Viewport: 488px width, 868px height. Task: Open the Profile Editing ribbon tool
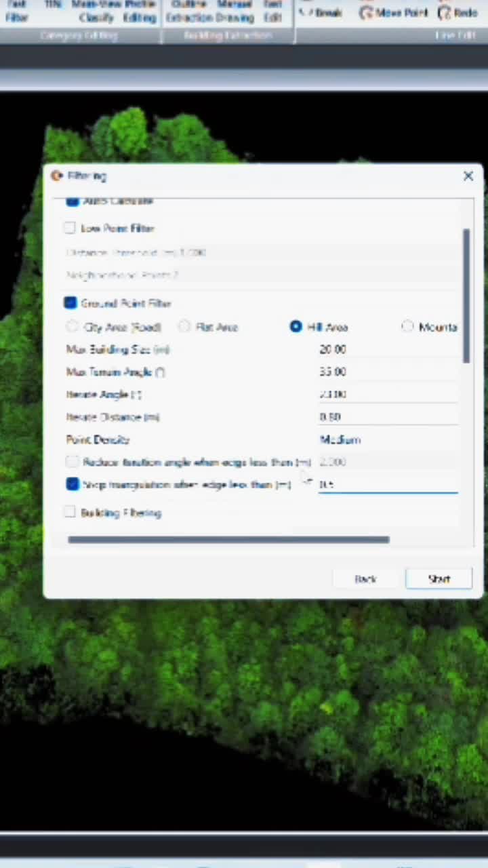click(138, 11)
